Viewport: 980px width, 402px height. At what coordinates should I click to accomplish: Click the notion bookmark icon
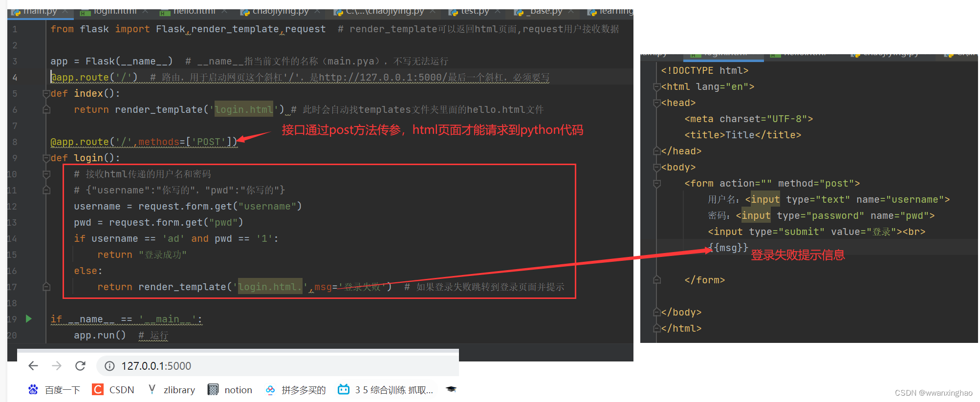(213, 389)
